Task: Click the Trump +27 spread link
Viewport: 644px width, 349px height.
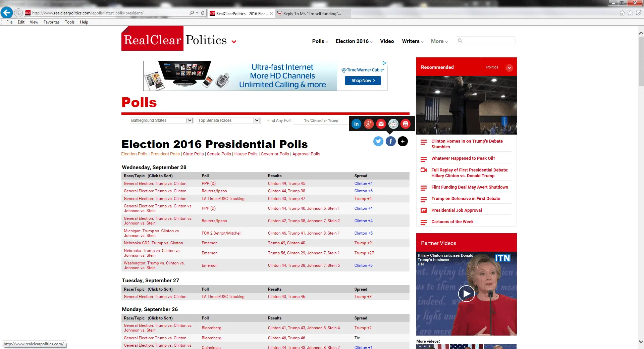Action: tap(364, 253)
